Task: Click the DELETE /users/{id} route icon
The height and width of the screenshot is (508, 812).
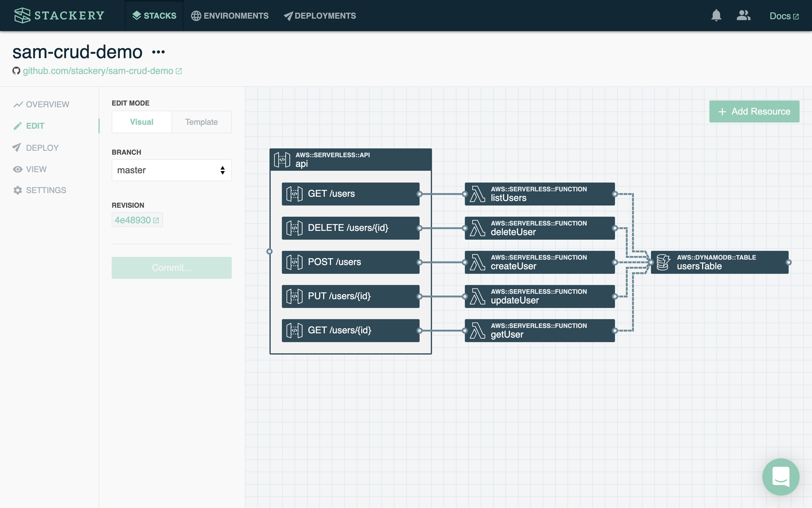Action: tap(294, 228)
